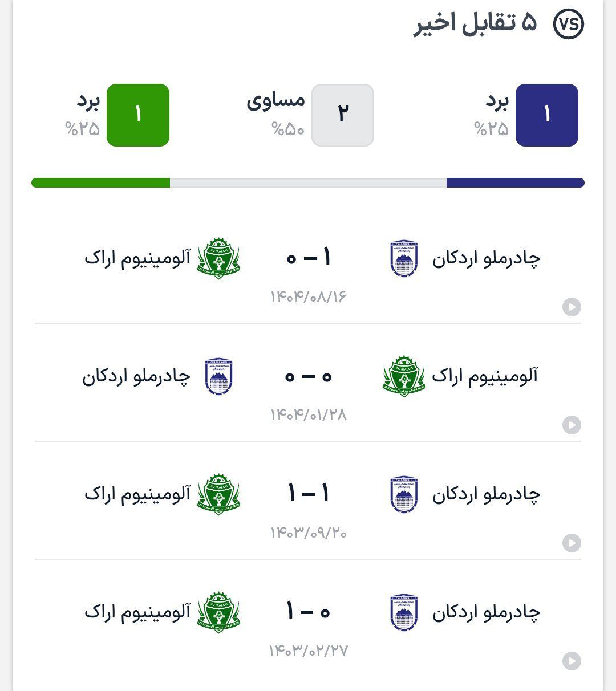Play video of the 1403/02/27 match
616x691 pixels.
(572, 661)
